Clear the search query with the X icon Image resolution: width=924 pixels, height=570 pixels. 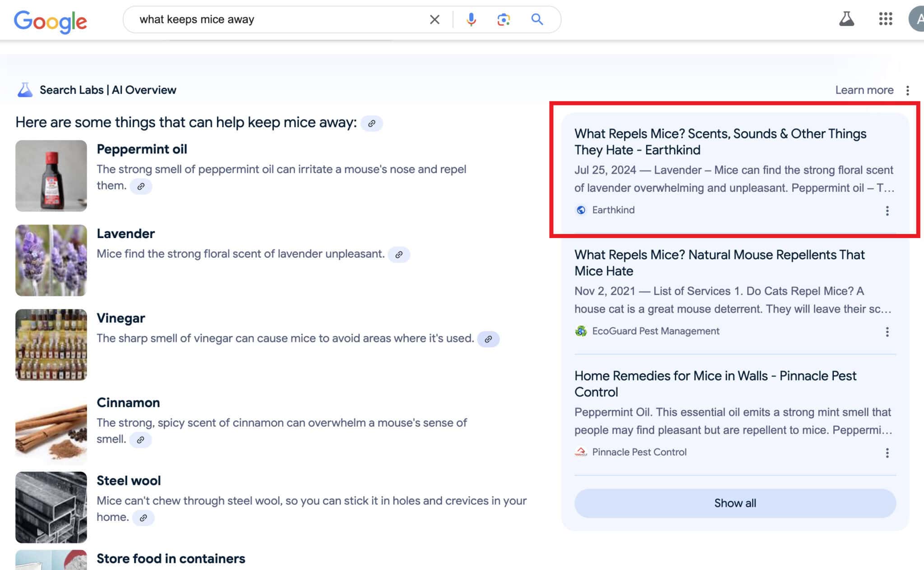click(x=434, y=19)
